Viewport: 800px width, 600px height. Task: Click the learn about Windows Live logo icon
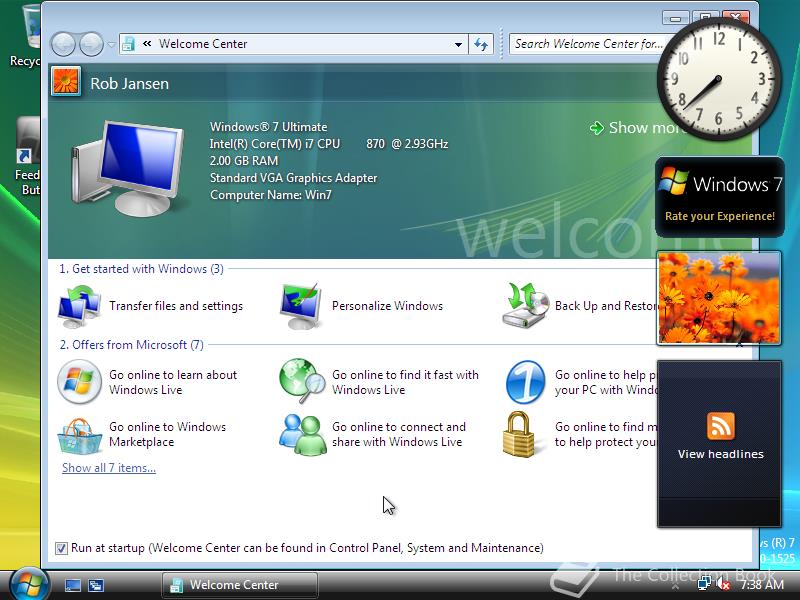pyautogui.click(x=80, y=382)
